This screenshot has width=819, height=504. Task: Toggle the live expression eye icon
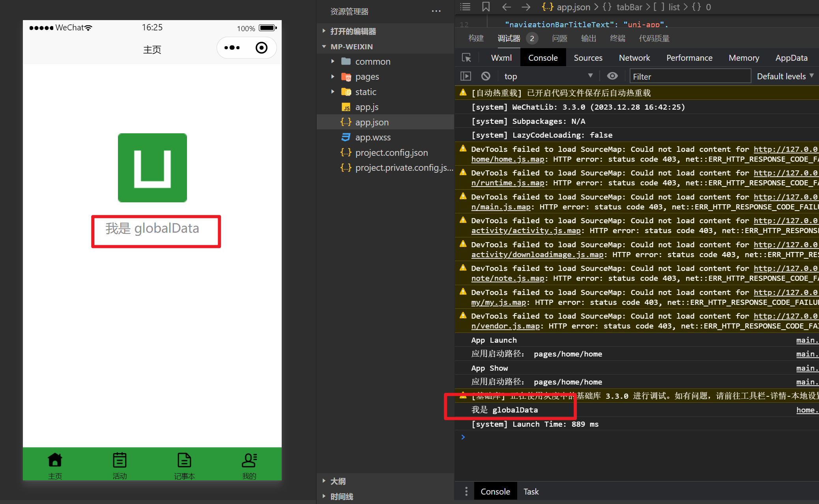(612, 76)
